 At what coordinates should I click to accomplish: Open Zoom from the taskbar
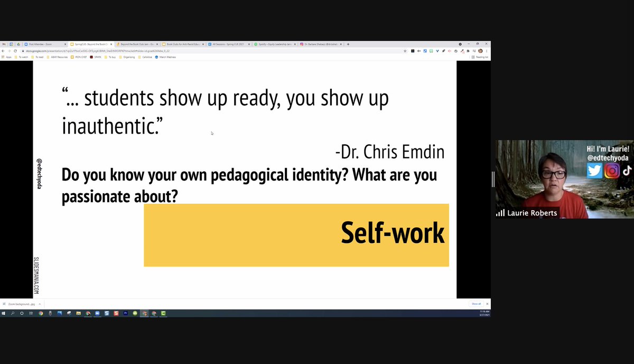point(97,313)
